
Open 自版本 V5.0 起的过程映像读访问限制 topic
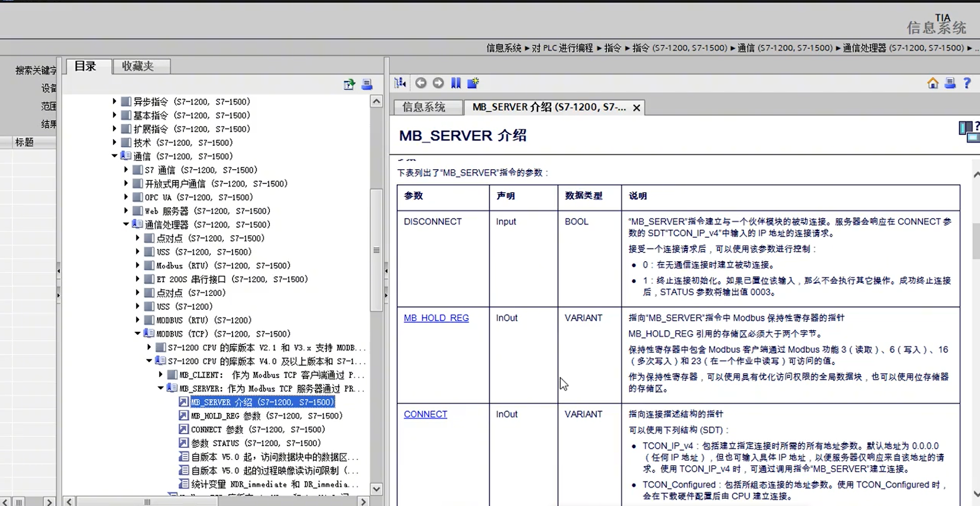[275, 471]
